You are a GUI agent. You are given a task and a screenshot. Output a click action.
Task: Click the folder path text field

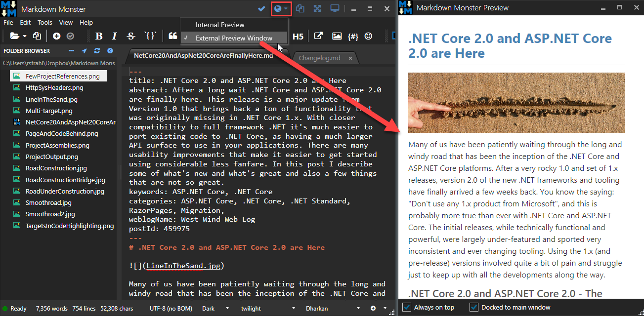pyautogui.click(x=59, y=63)
